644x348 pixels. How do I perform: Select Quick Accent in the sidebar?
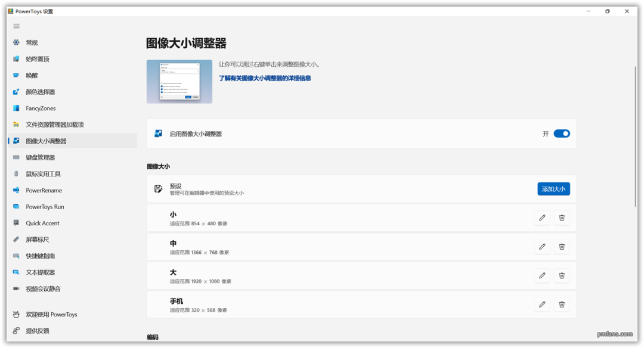click(72, 223)
